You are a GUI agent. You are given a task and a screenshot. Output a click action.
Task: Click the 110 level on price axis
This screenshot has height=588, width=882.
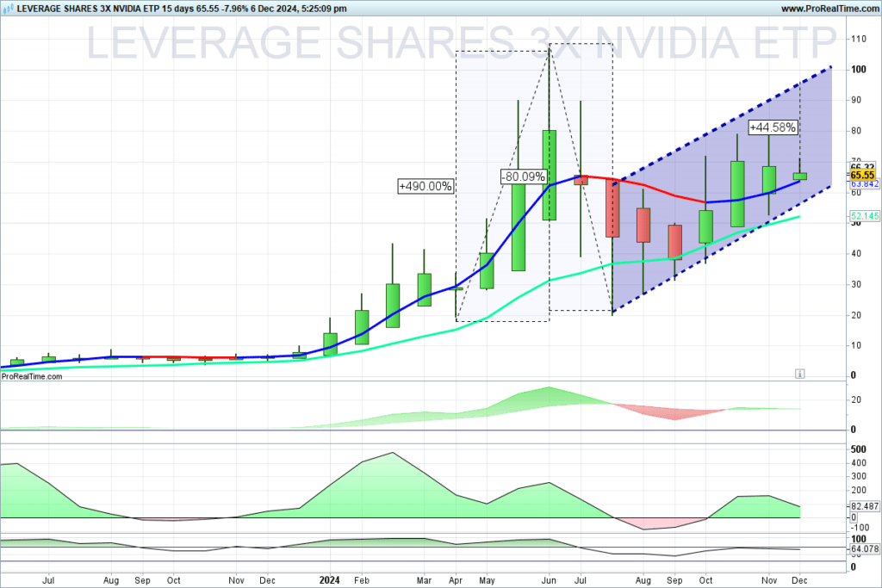click(x=859, y=39)
